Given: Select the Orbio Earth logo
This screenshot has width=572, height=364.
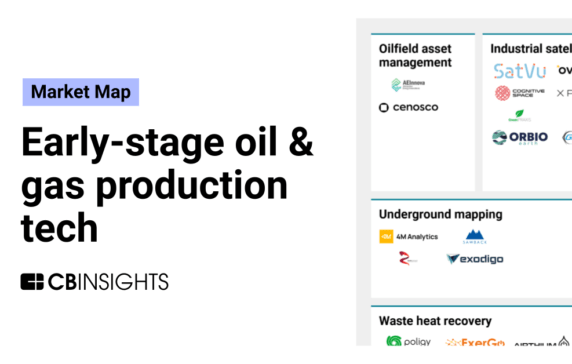Looking at the screenshot, I should [x=519, y=138].
